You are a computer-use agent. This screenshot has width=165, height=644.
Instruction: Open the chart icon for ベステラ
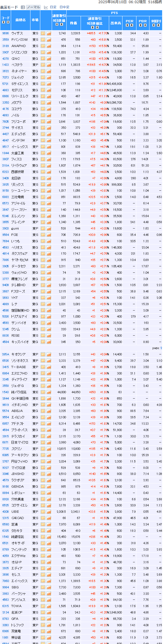pyautogui.click(x=49, y=65)
